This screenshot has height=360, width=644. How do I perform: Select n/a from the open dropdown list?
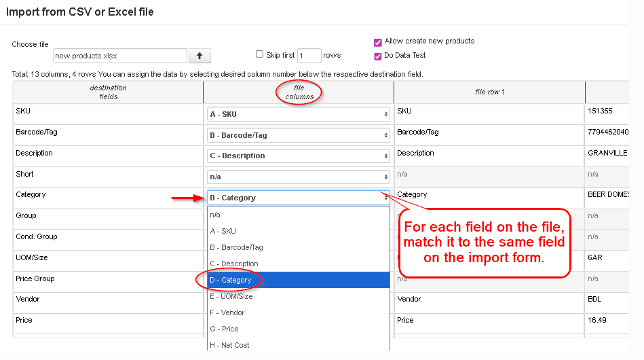pos(298,215)
